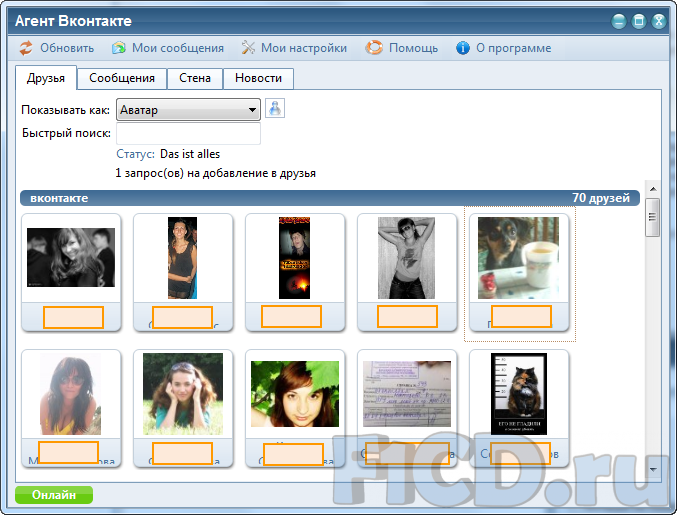The image size is (677, 515).
Task: Click the lifebuoy Help icon
Action: pos(374,48)
